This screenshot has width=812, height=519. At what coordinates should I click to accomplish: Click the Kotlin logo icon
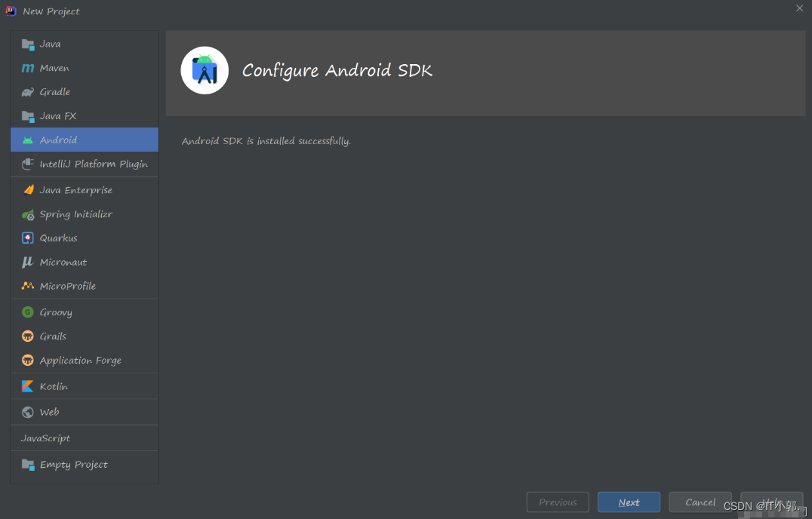28,386
